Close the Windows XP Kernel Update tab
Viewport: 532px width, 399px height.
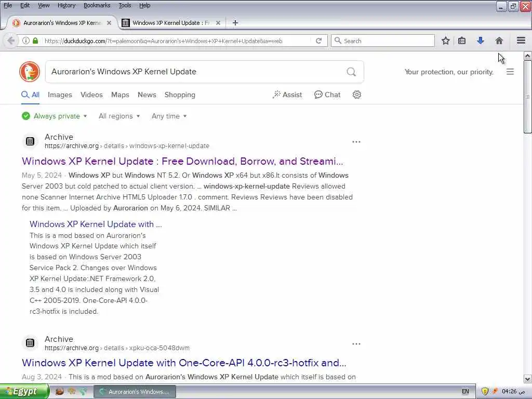pos(218,23)
